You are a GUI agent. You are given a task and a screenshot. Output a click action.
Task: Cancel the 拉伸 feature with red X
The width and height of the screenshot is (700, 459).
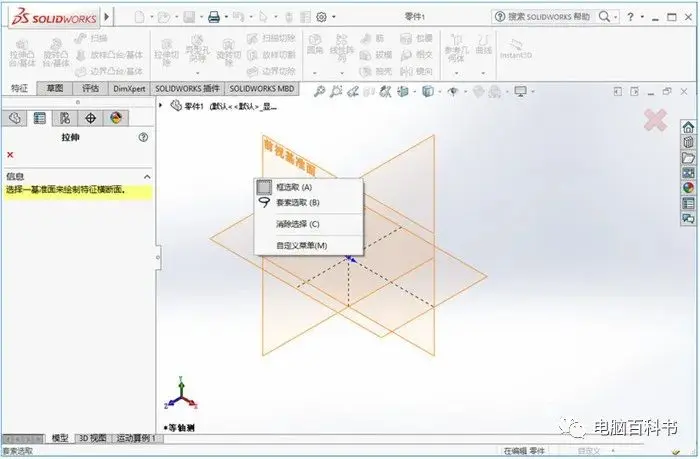coord(10,155)
